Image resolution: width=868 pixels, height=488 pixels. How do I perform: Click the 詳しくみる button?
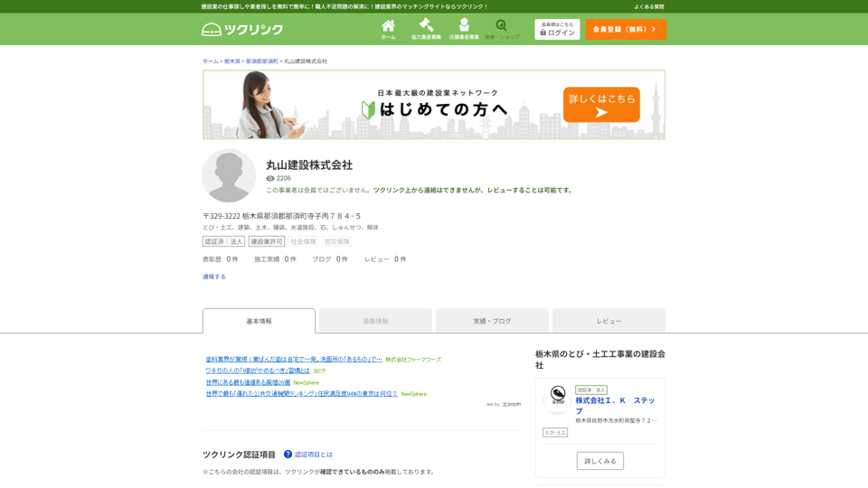point(599,461)
